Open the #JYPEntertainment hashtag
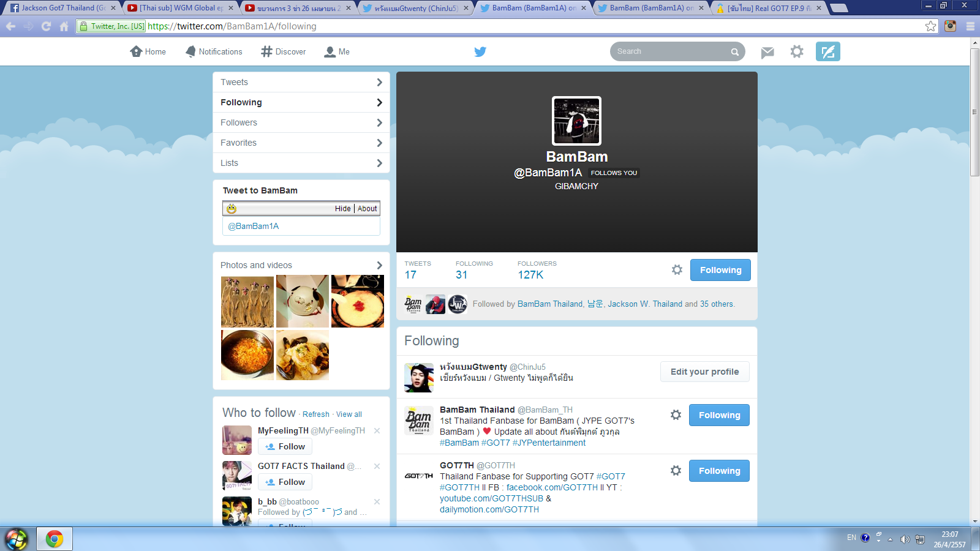980x551 pixels. [x=549, y=443]
